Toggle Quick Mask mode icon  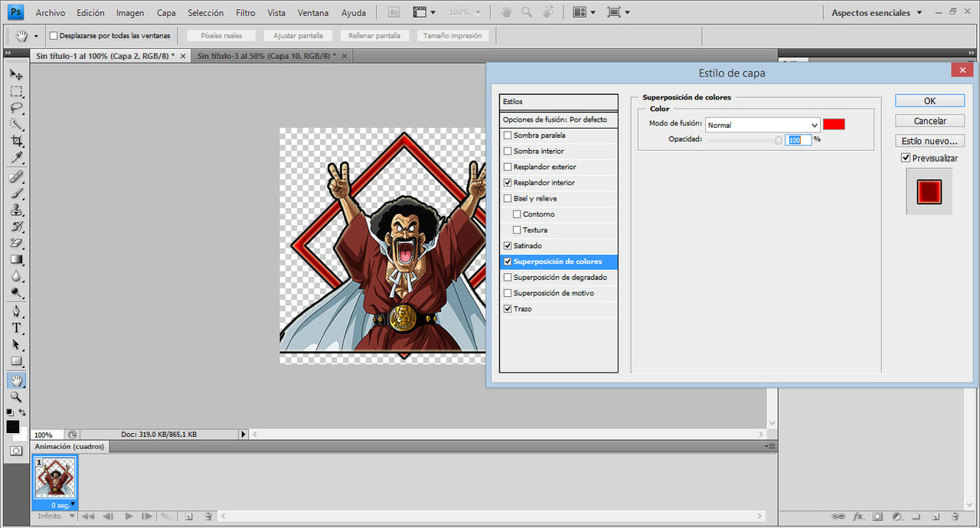[x=16, y=451]
